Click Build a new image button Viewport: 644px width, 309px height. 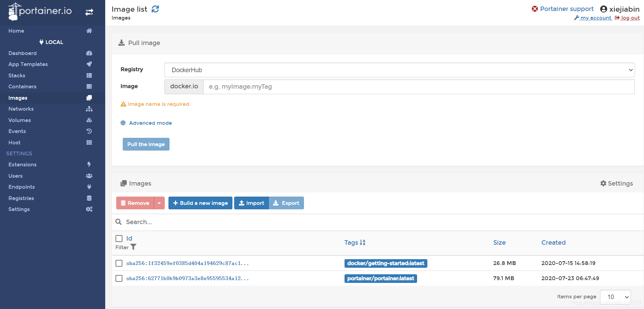(200, 203)
